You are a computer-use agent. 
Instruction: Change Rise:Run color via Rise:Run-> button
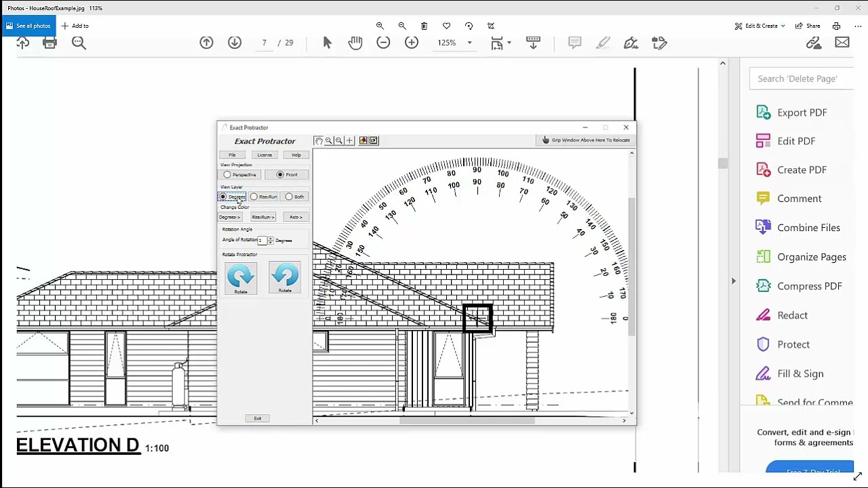[x=262, y=217]
